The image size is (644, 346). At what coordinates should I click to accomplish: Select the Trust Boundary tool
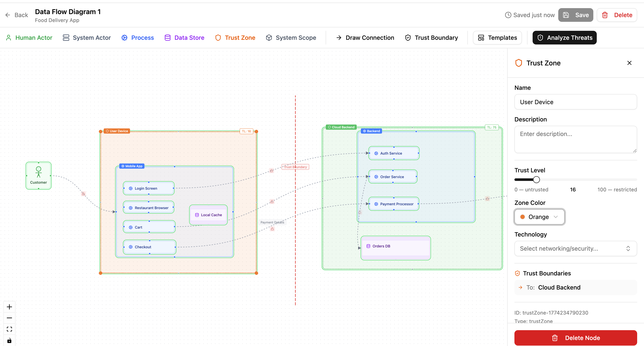(431, 37)
